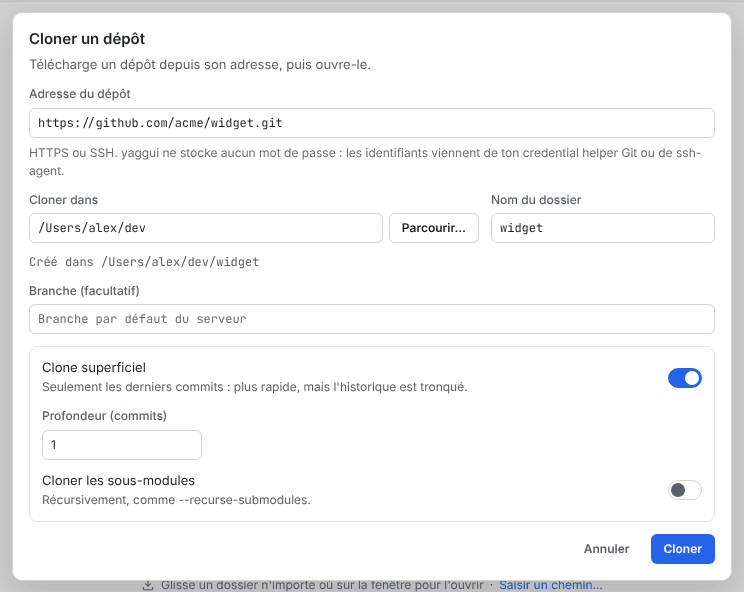Click the 'Adresse du dépôt' label
This screenshot has height=592, width=744.
pyautogui.click(x=80, y=94)
